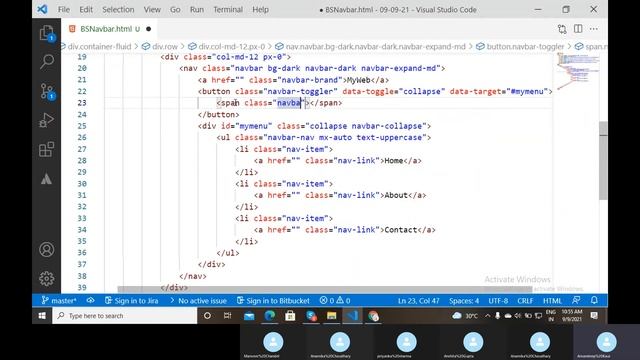Open the Edit menu
The height and width of the screenshot is (360, 640).
(86, 9)
